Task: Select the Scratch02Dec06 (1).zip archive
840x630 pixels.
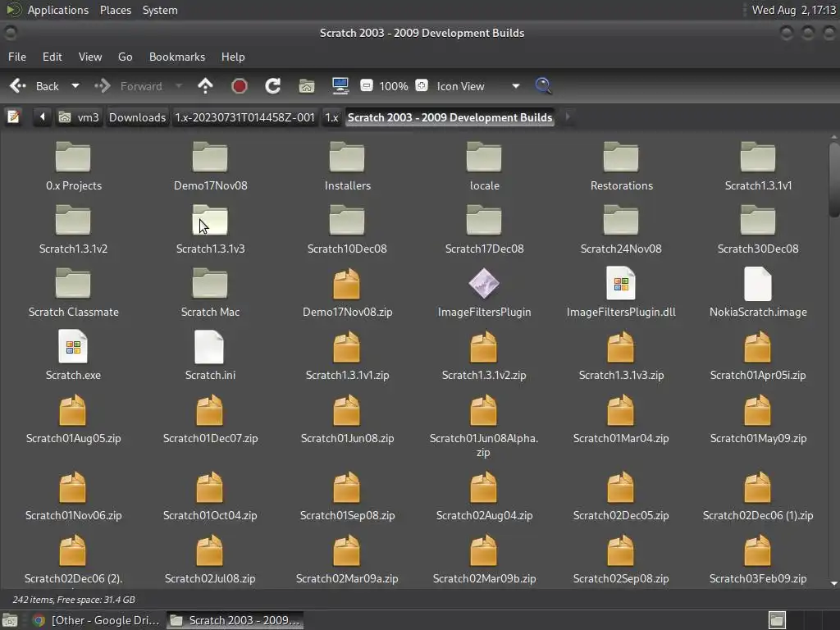Action: coord(758,496)
